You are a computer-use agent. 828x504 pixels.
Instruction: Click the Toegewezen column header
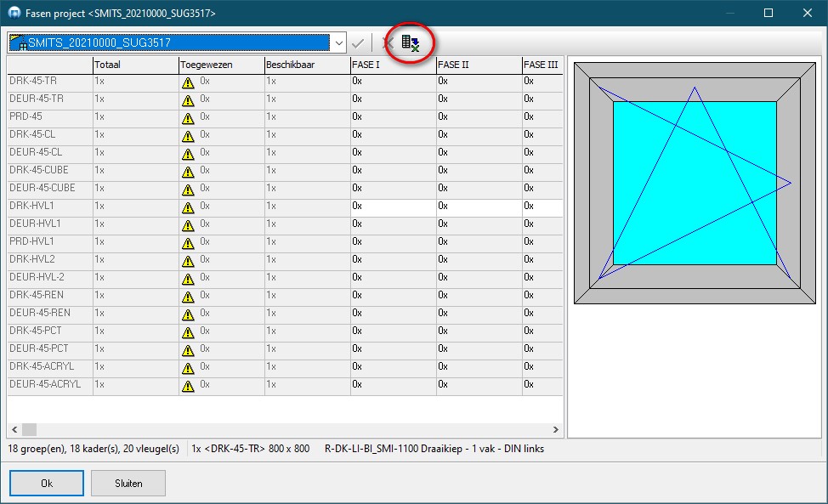[222, 65]
